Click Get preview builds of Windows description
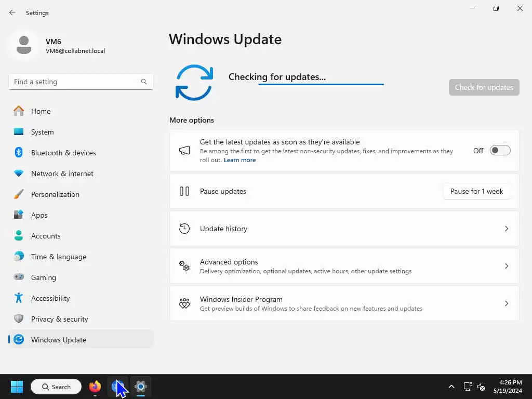 pyautogui.click(x=311, y=309)
